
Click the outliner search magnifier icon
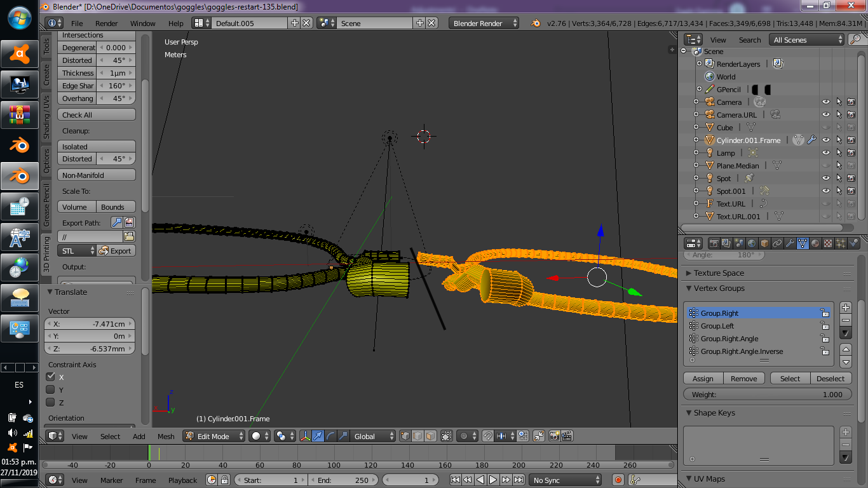[855, 39]
